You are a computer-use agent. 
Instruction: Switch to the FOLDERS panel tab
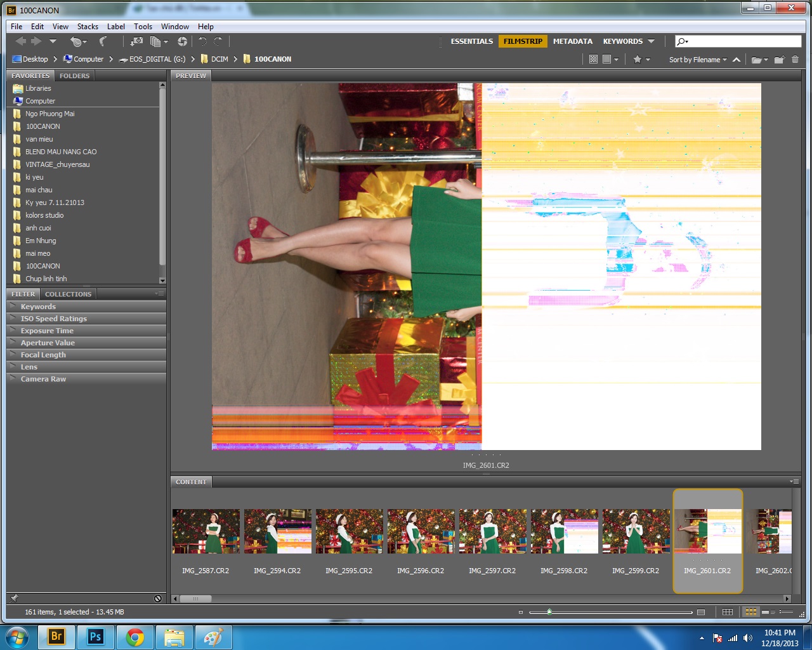[x=75, y=76]
